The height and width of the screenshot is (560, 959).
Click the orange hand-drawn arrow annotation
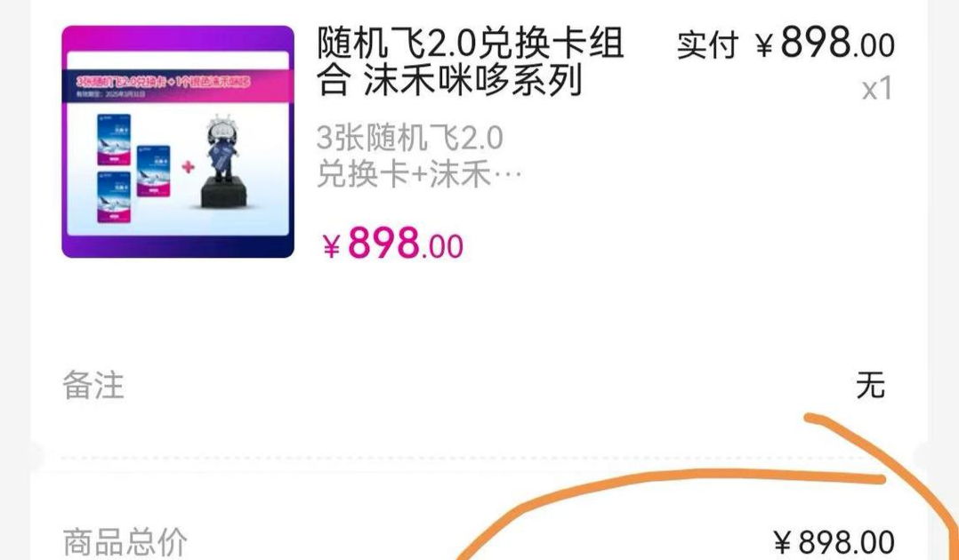(x=707, y=486)
